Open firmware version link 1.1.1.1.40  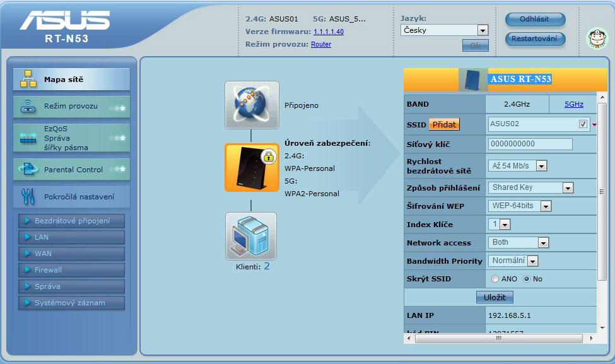(328, 32)
